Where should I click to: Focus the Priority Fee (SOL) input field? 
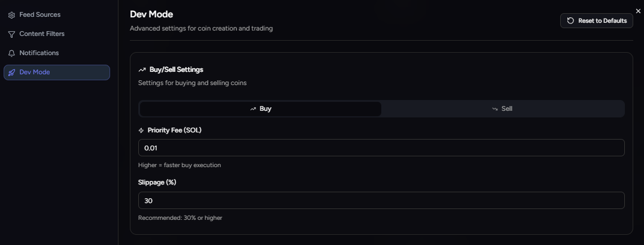[381, 148]
